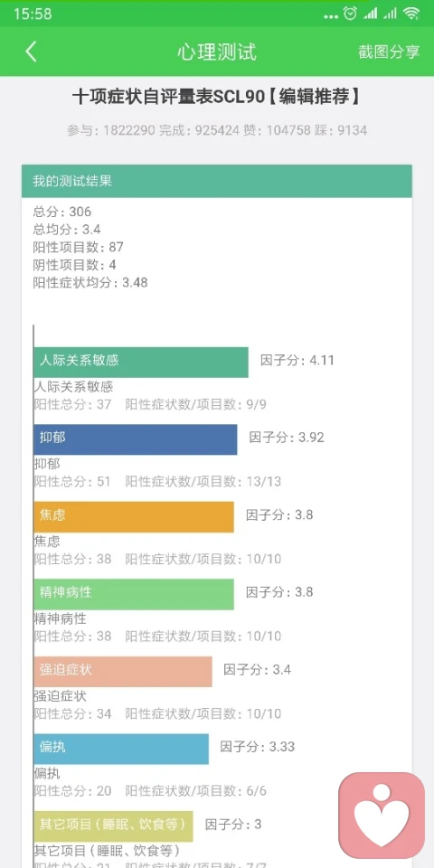Tap the light green 精神病性 bar

[x=134, y=594]
